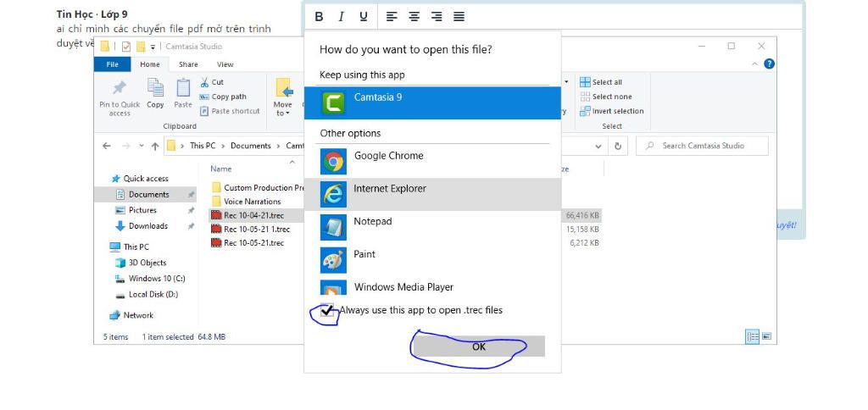
Task: Choose Google Chrome to open file
Action: point(432,161)
